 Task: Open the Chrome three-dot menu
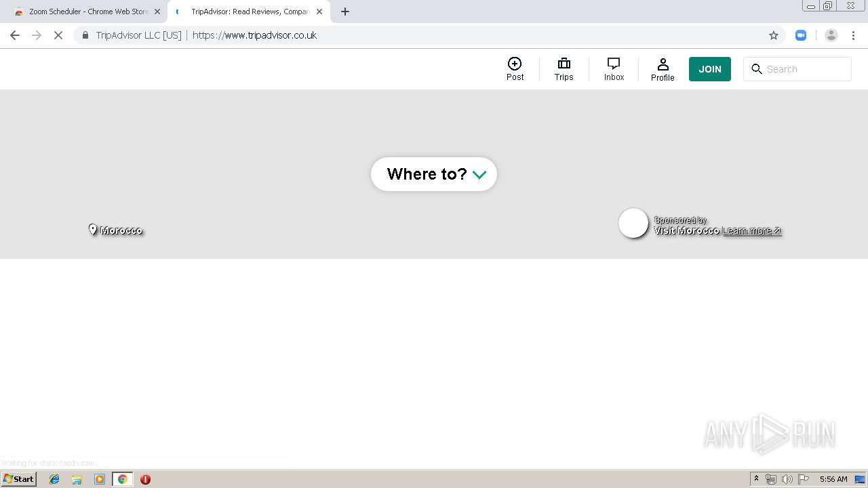click(x=853, y=35)
